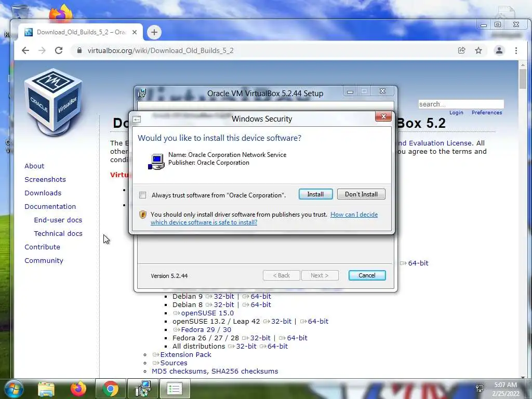The width and height of the screenshot is (532, 399).
Task: Switch to VirtualBox installer taskbar icon
Action: 143,389
